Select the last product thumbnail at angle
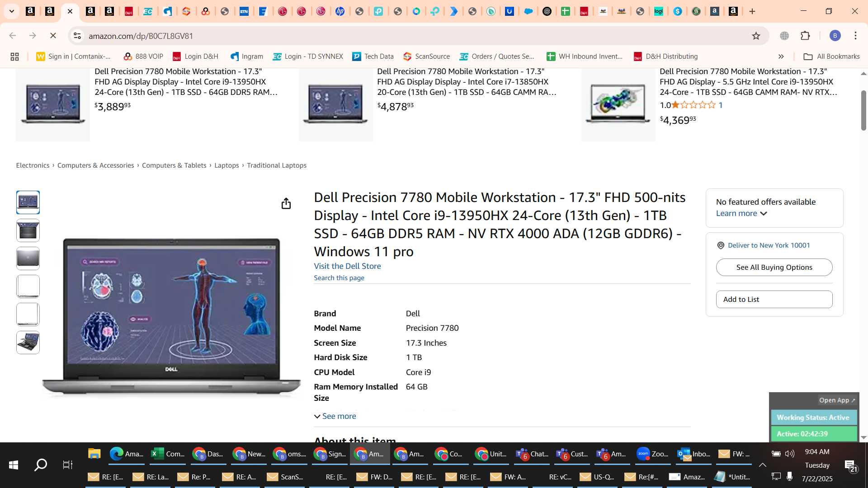The height and width of the screenshot is (488, 868). point(28,343)
